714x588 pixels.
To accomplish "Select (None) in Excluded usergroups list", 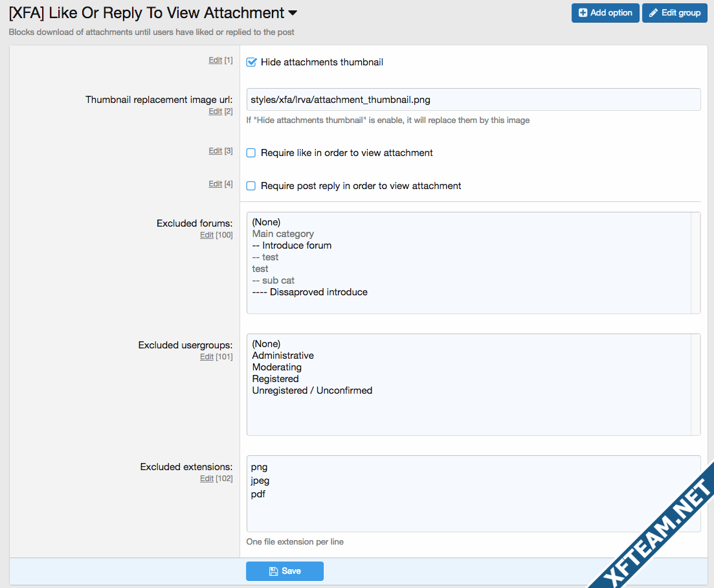I will click(267, 343).
